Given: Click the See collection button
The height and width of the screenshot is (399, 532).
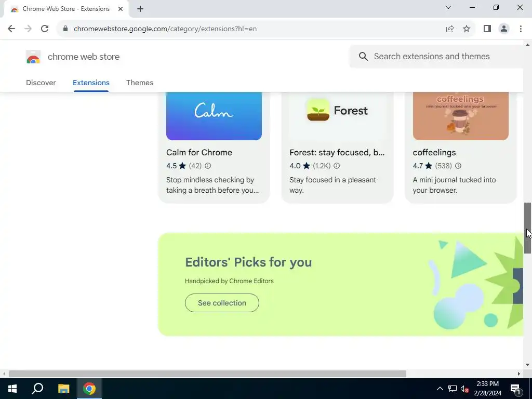Looking at the screenshot, I should coord(222,303).
